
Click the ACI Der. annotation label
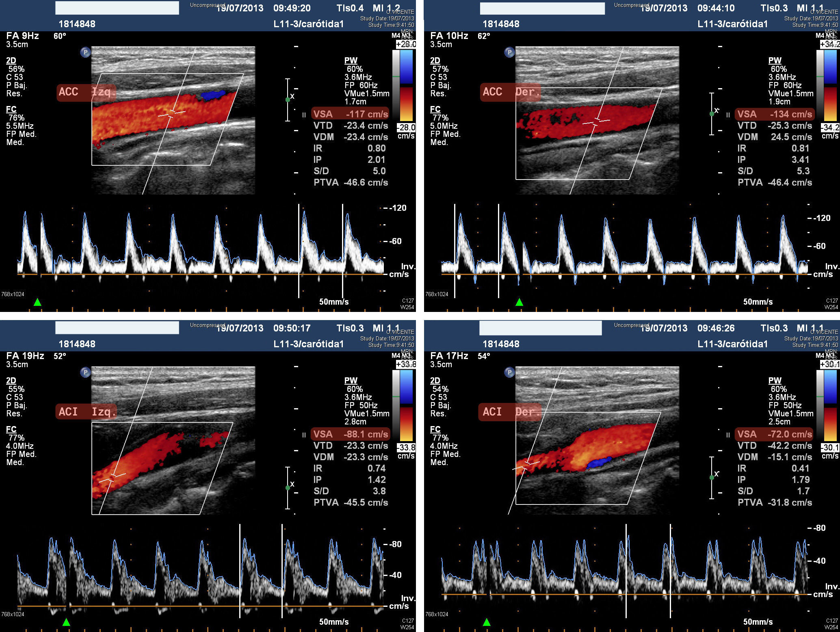[x=510, y=412]
